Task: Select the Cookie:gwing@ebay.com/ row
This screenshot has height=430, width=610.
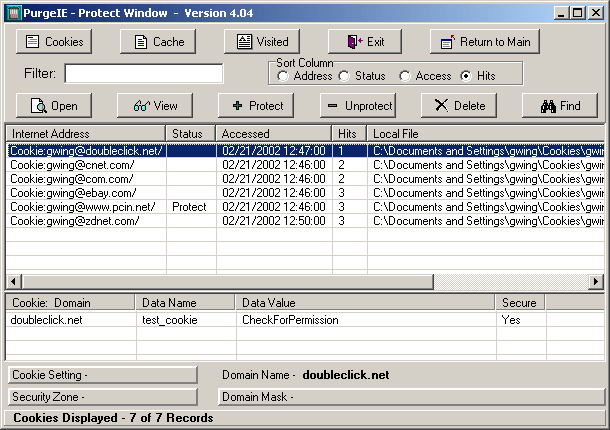Action: click(305, 193)
